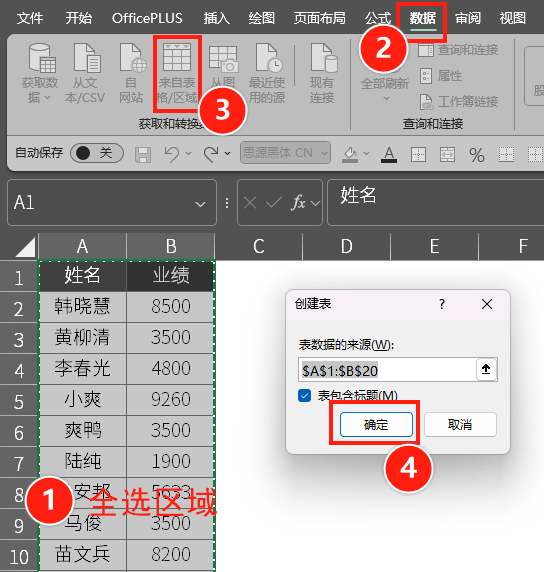Expand the Name Box dropdown arrow
The height and width of the screenshot is (572, 544).
point(200,204)
